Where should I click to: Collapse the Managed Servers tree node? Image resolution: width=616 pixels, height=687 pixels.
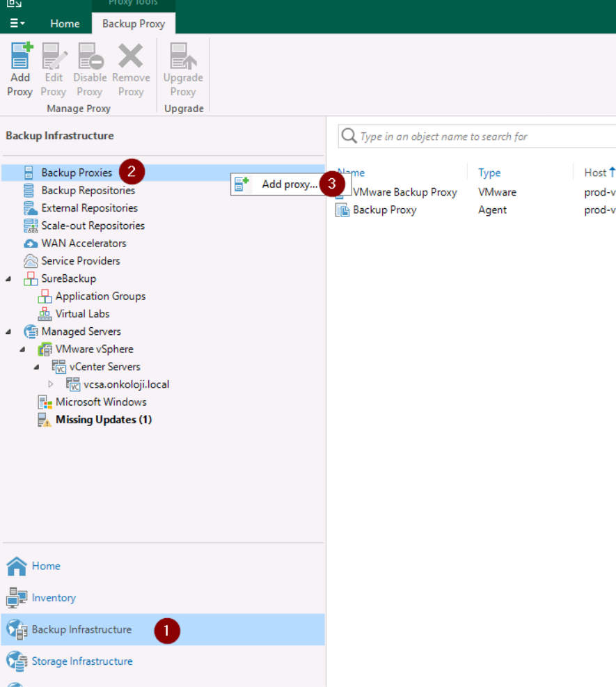point(8,332)
